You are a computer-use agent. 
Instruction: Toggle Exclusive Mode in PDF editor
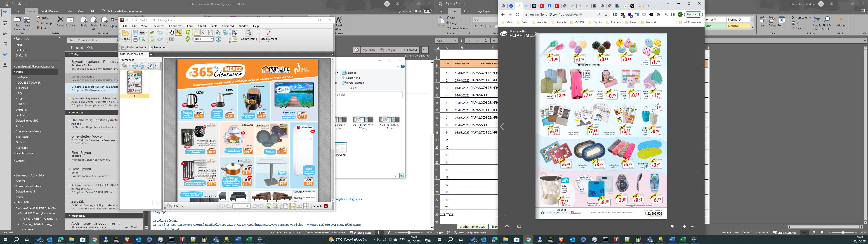(134, 47)
